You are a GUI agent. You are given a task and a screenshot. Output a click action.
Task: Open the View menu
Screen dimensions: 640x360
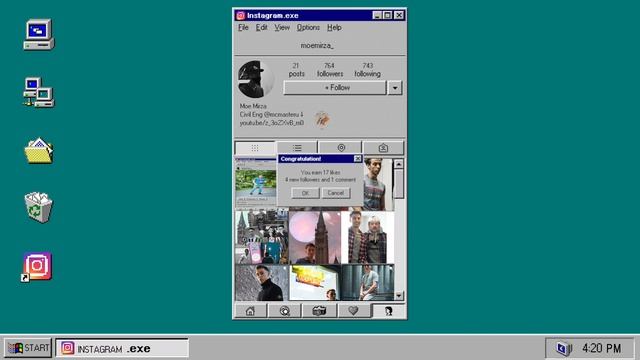[282, 27]
